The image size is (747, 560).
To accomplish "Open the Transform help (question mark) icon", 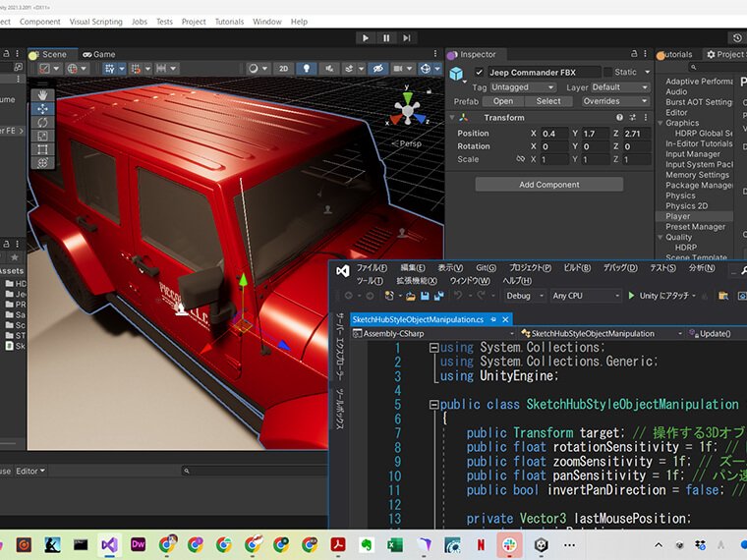I will pyautogui.click(x=619, y=117).
